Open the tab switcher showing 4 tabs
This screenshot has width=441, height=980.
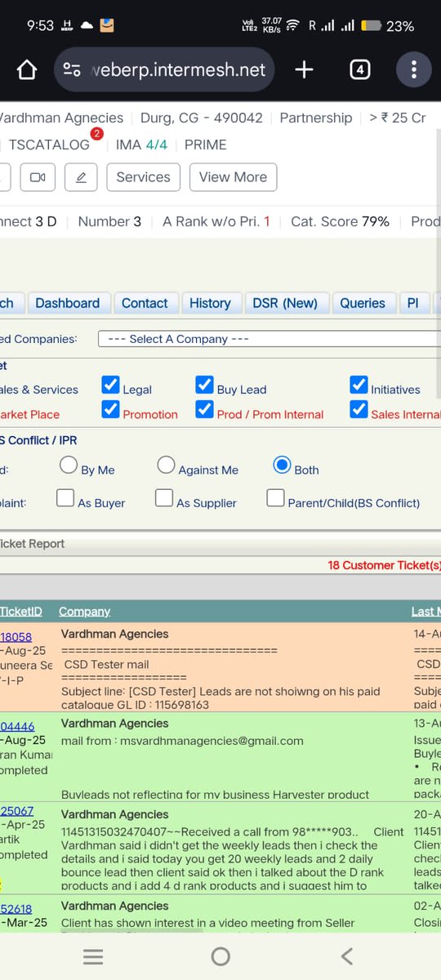(359, 70)
